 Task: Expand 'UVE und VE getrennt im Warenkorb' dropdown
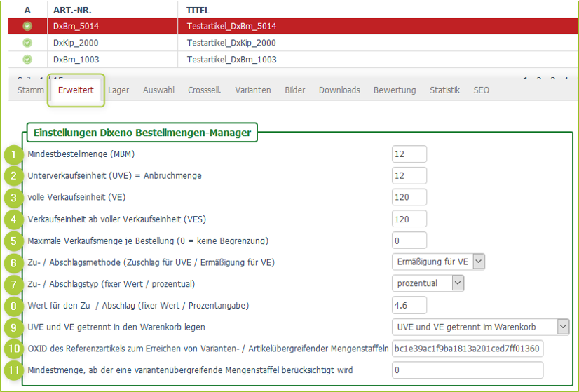[x=479, y=327]
